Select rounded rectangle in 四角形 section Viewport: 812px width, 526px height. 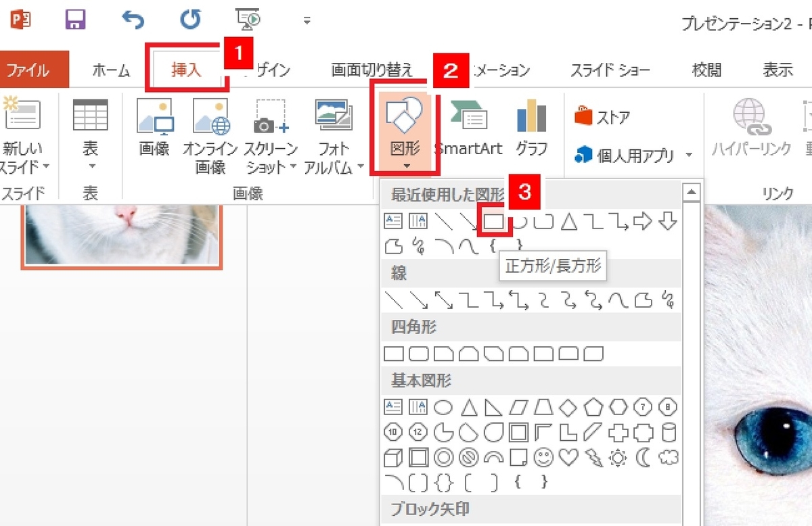(418, 354)
